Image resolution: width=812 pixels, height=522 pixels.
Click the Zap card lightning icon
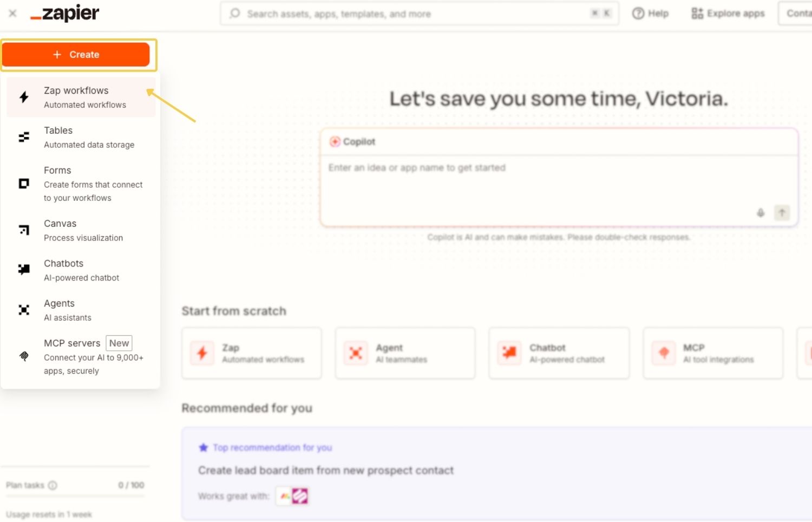[202, 353]
